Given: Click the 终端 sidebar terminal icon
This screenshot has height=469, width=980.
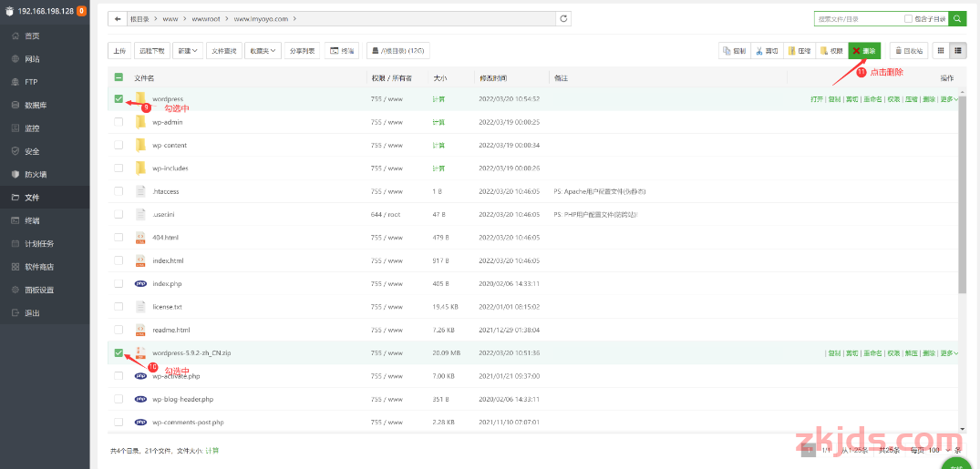Looking at the screenshot, I should [x=15, y=220].
